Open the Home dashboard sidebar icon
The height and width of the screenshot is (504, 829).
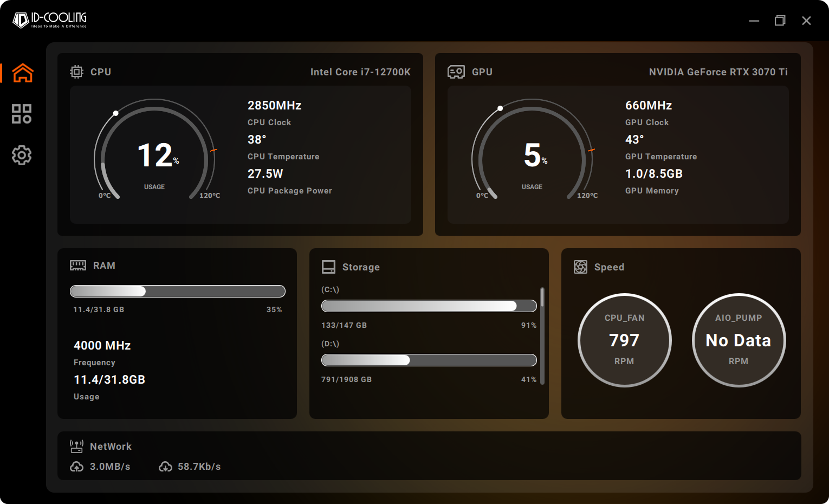coord(23,73)
